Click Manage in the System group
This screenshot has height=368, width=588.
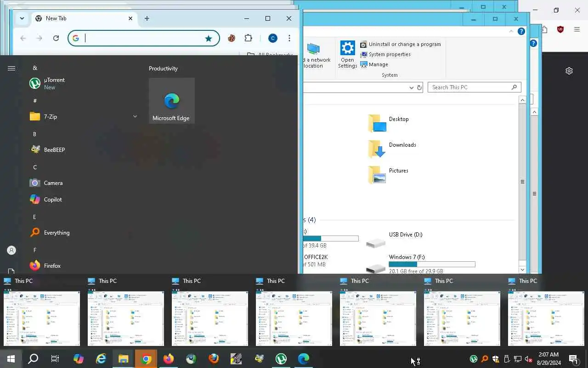click(x=374, y=64)
